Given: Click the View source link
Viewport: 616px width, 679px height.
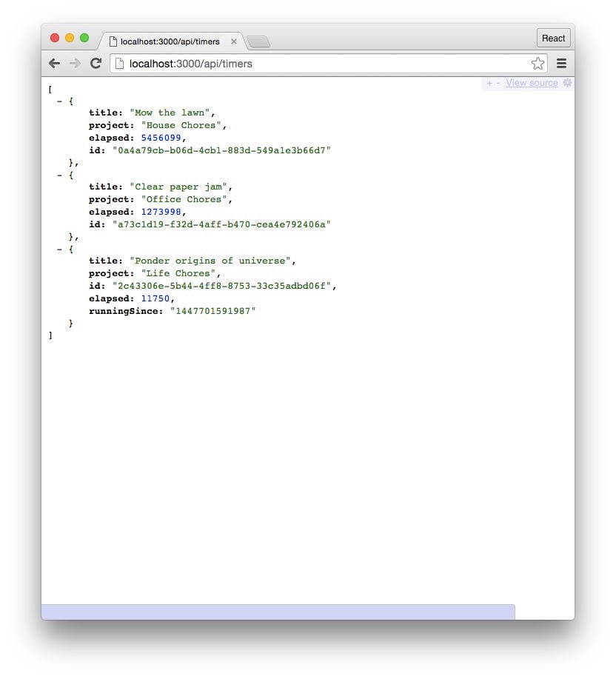Looking at the screenshot, I should click(532, 83).
